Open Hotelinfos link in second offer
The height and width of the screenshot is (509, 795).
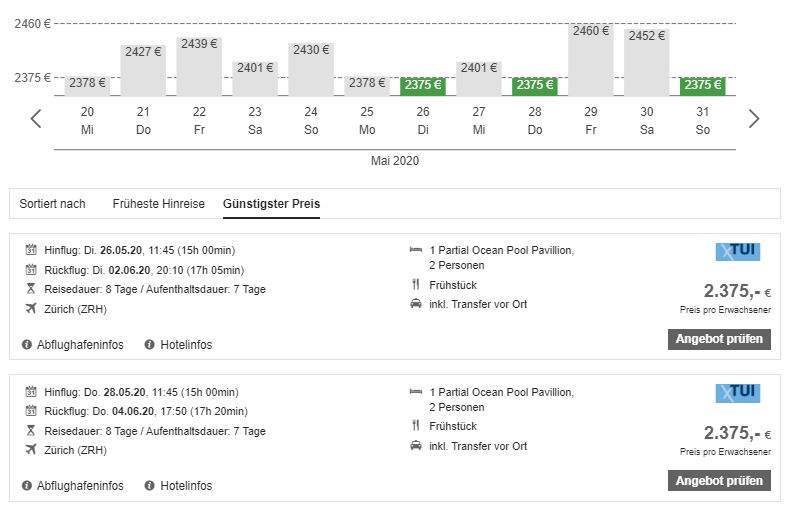pyautogui.click(x=186, y=486)
